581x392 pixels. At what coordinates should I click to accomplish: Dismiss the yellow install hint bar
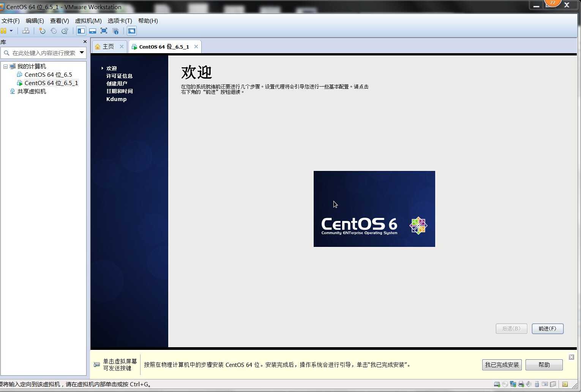pos(572,357)
